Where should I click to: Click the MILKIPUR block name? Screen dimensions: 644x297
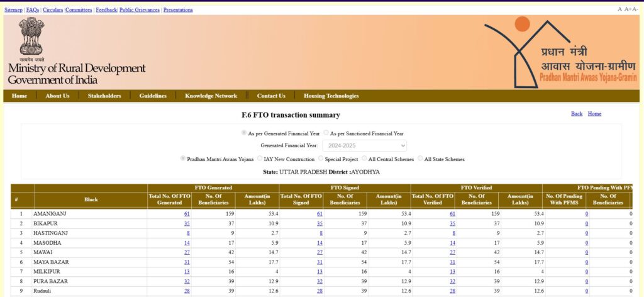(x=47, y=272)
